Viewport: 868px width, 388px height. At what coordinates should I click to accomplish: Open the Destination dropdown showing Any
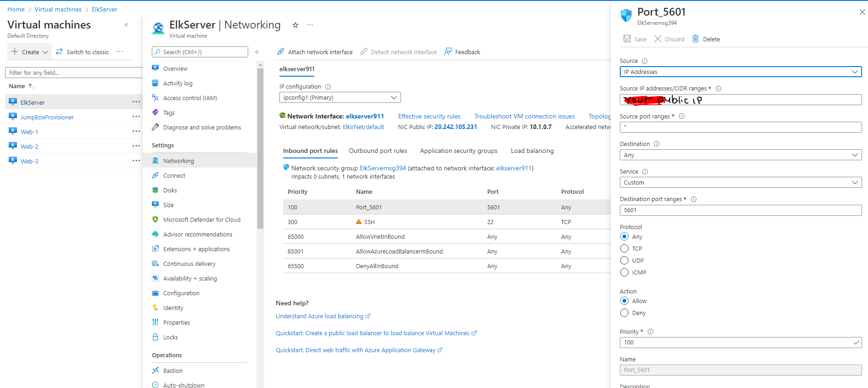click(740, 155)
